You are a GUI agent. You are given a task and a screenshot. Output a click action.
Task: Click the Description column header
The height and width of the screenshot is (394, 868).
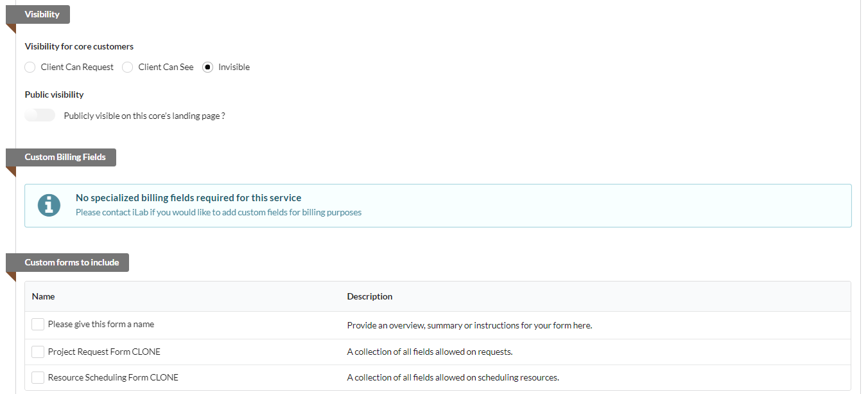[x=369, y=296]
